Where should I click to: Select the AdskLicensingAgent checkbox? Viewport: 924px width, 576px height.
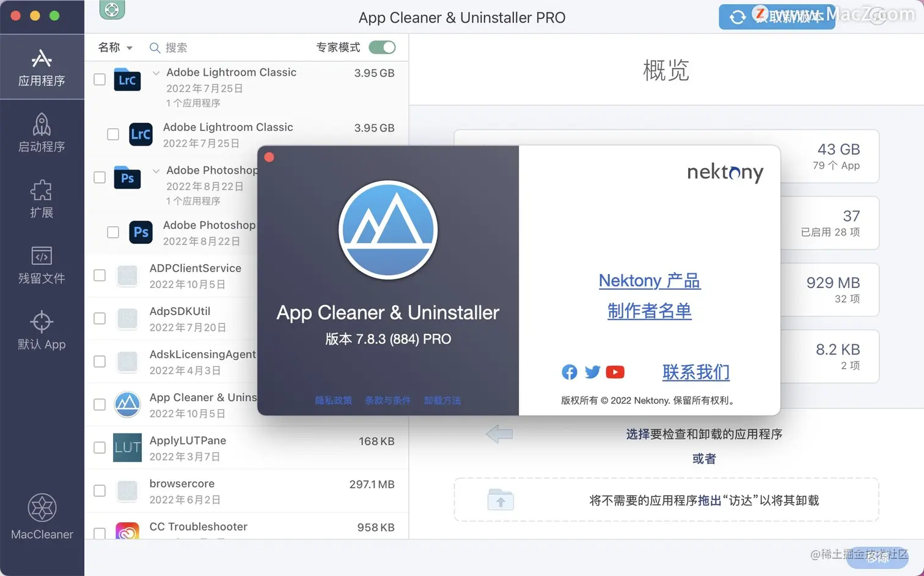[x=100, y=361]
